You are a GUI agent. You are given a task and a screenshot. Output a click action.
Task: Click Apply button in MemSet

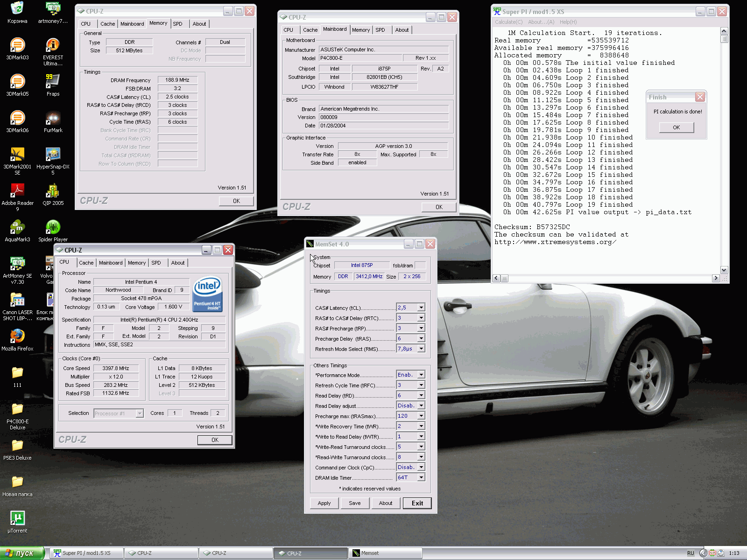(x=324, y=503)
